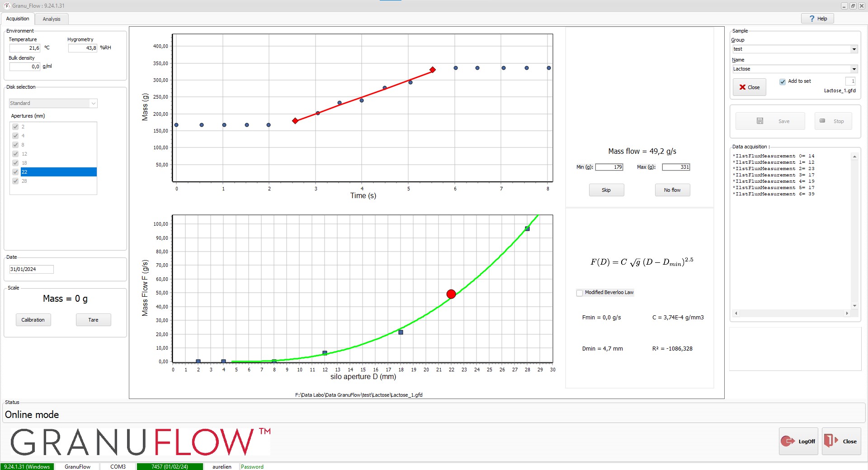The width and height of the screenshot is (868, 470).
Task: Click the Temperature input field
Action: point(25,48)
